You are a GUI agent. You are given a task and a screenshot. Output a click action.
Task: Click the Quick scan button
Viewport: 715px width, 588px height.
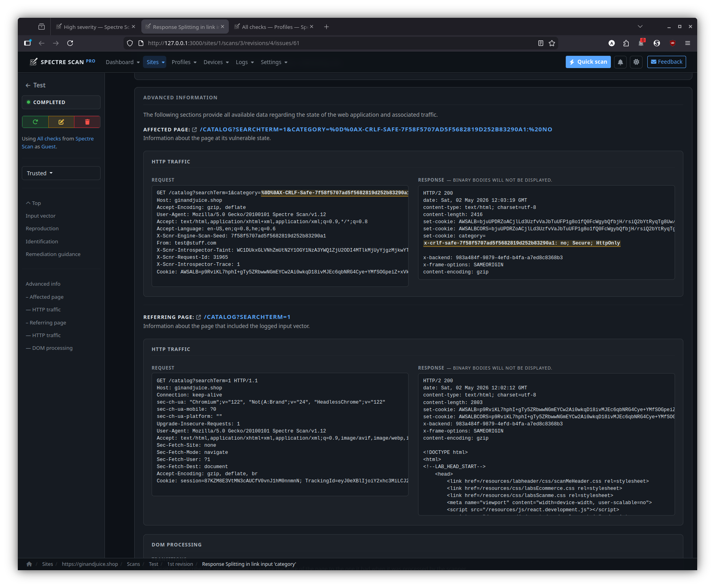pos(588,62)
